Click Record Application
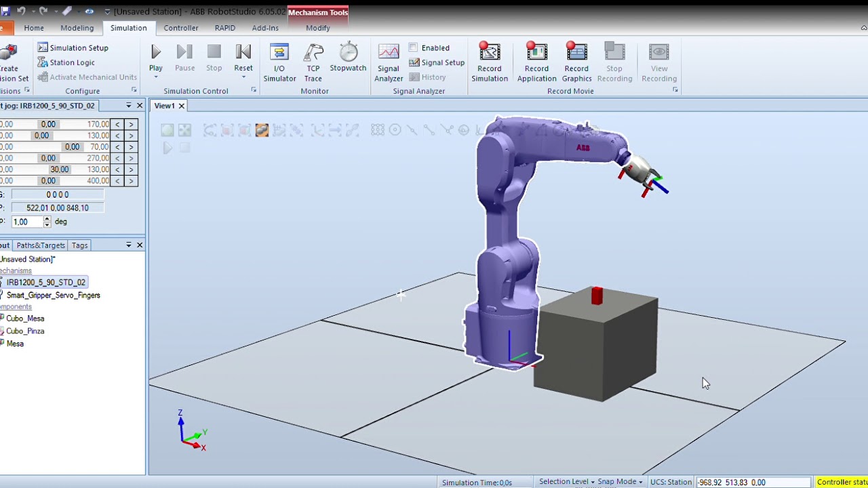The image size is (868, 488). click(x=536, y=62)
